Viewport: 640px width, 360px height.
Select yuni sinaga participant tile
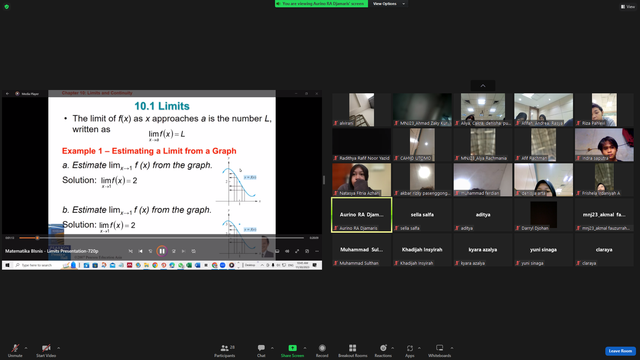pyautogui.click(x=543, y=250)
